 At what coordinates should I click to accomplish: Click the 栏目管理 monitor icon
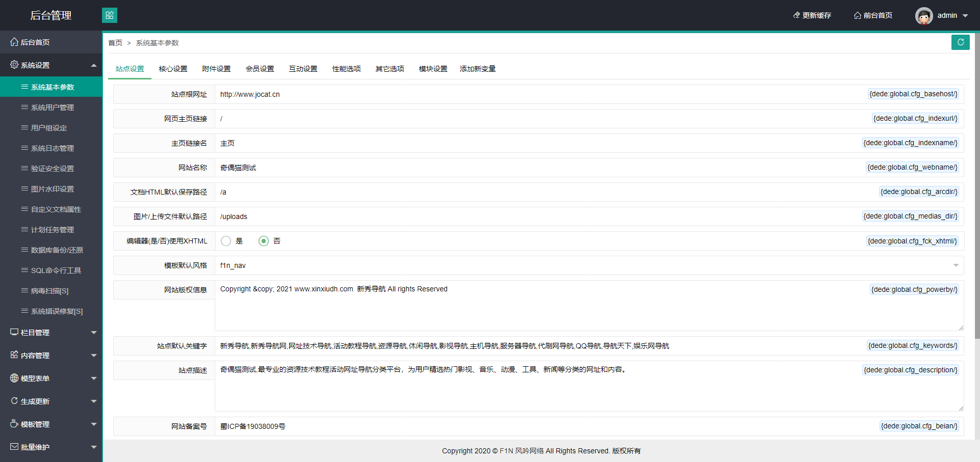coord(14,332)
